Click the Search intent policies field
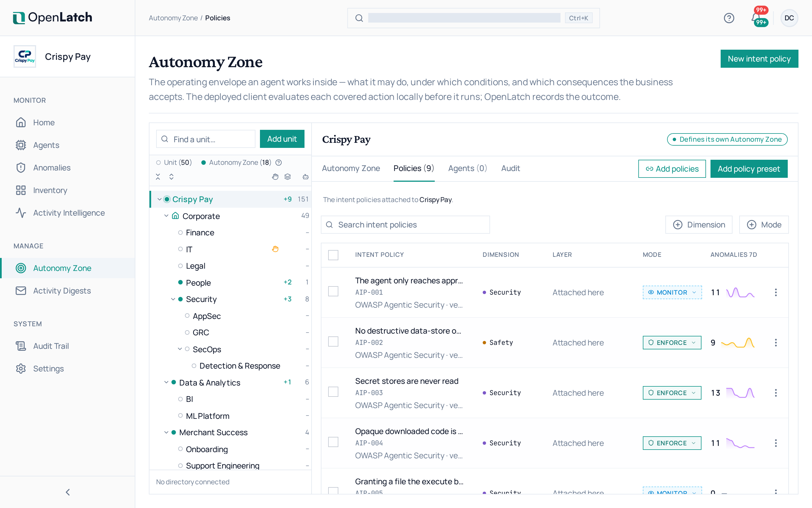The image size is (812, 508). (x=405, y=225)
